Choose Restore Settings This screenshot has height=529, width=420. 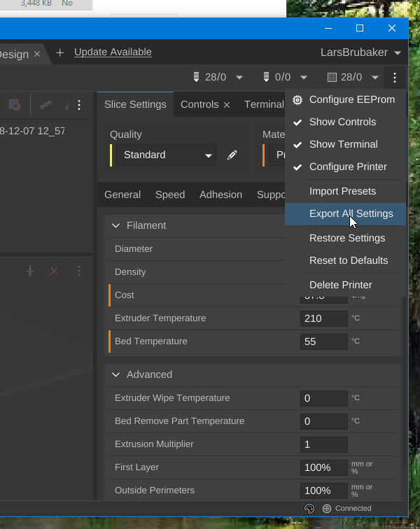click(x=345, y=238)
